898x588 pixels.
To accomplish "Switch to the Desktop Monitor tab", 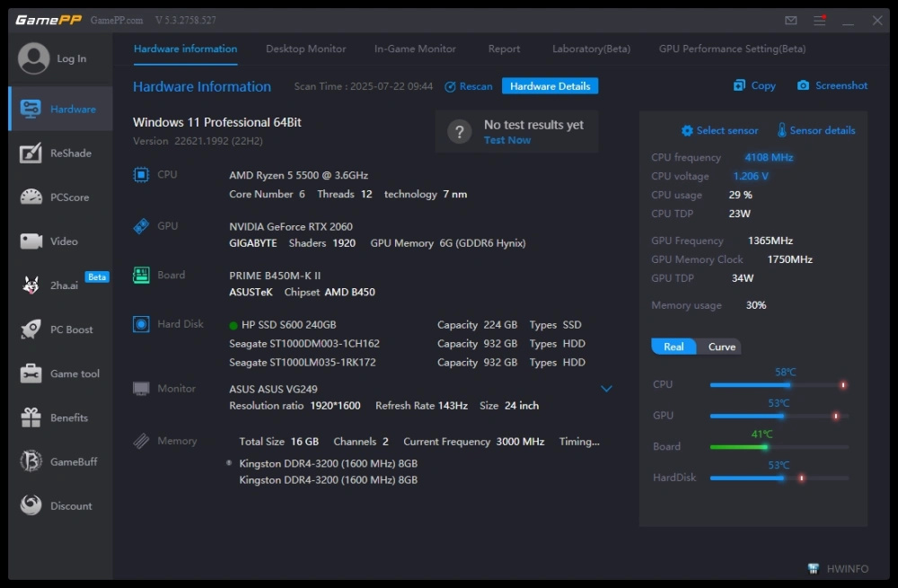I will click(305, 48).
